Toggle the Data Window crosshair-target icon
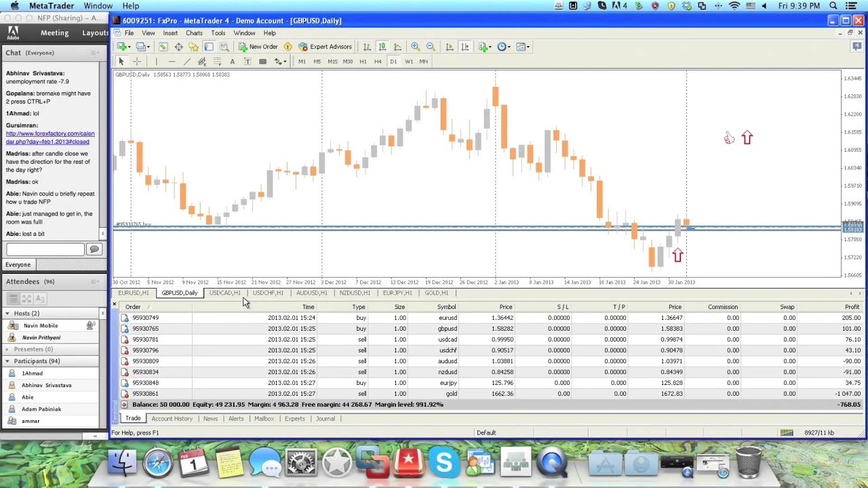The image size is (868, 488). 178,47
